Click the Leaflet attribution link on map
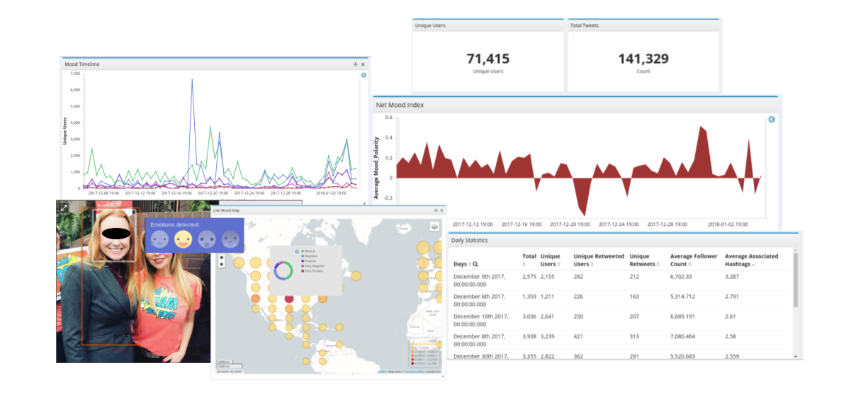 click(381, 371)
